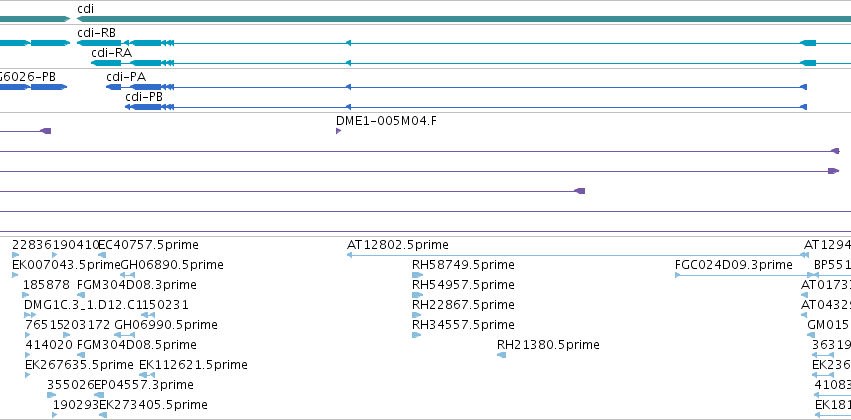
Task: Select the EC40757.5prime label
Action: (148, 245)
